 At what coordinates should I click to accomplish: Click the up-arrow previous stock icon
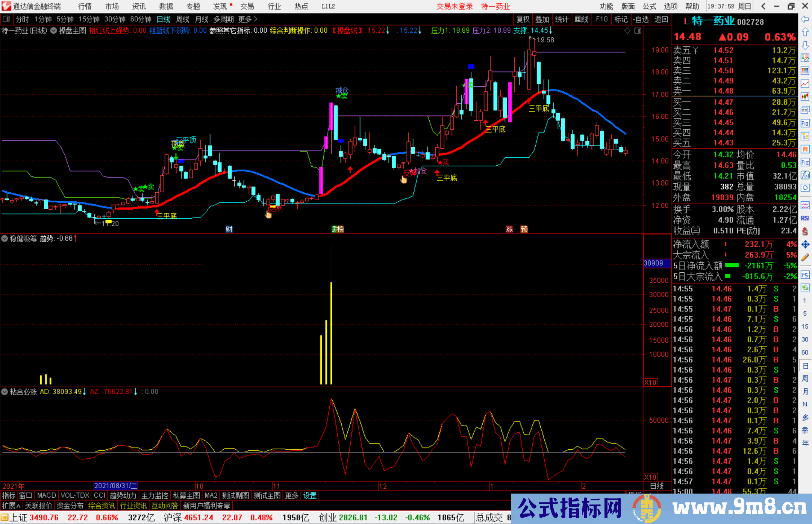[x=805, y=32]
